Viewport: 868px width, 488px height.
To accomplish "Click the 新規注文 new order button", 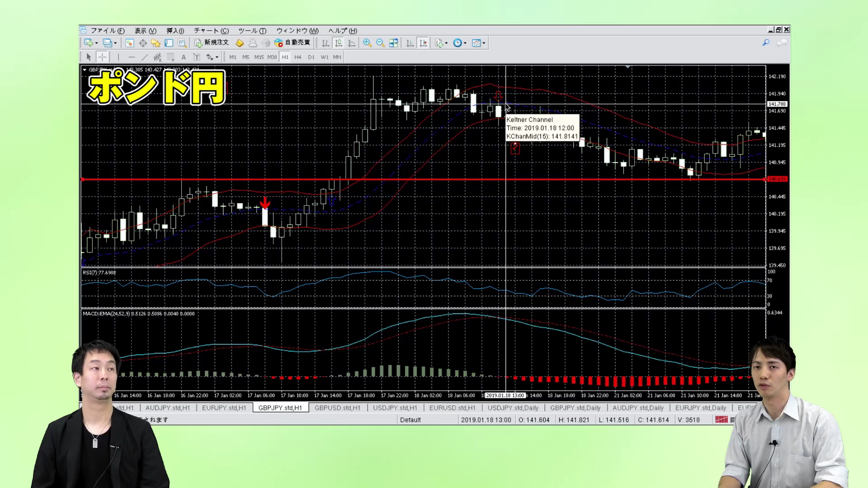I will 212,42.
